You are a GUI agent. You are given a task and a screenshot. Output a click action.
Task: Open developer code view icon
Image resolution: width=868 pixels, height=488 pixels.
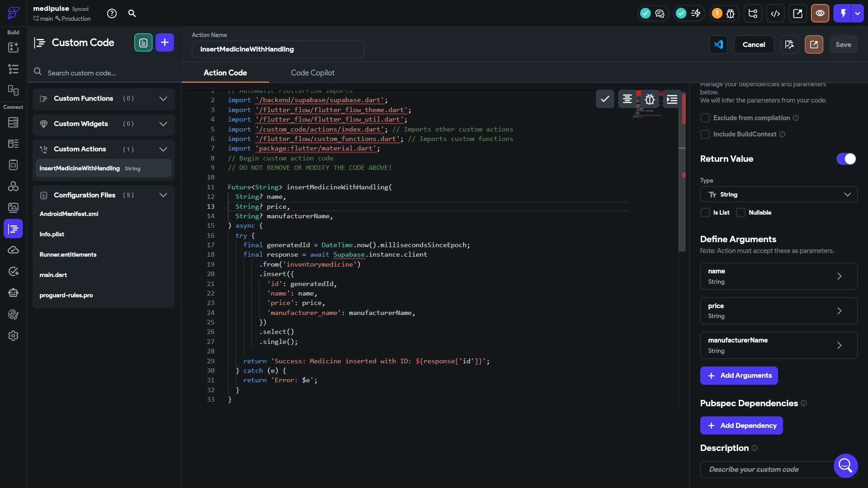pyautogui.click(x=775, y=13)
